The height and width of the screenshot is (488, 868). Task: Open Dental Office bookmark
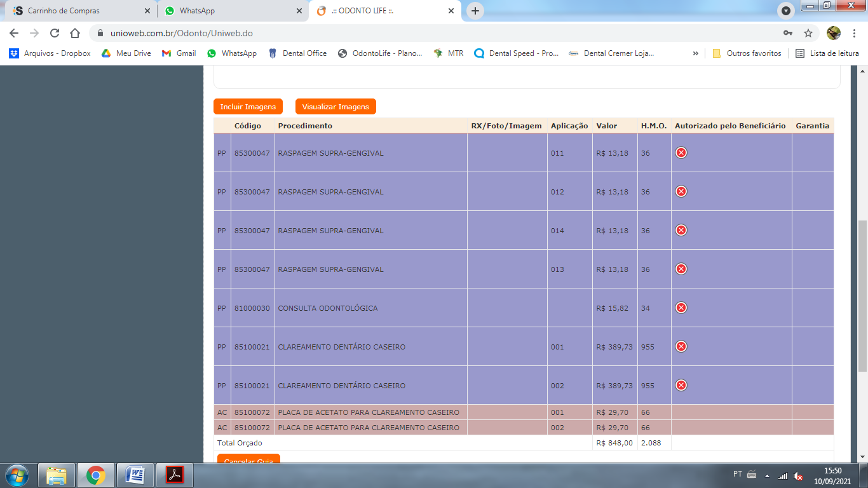tap(297, 53)
